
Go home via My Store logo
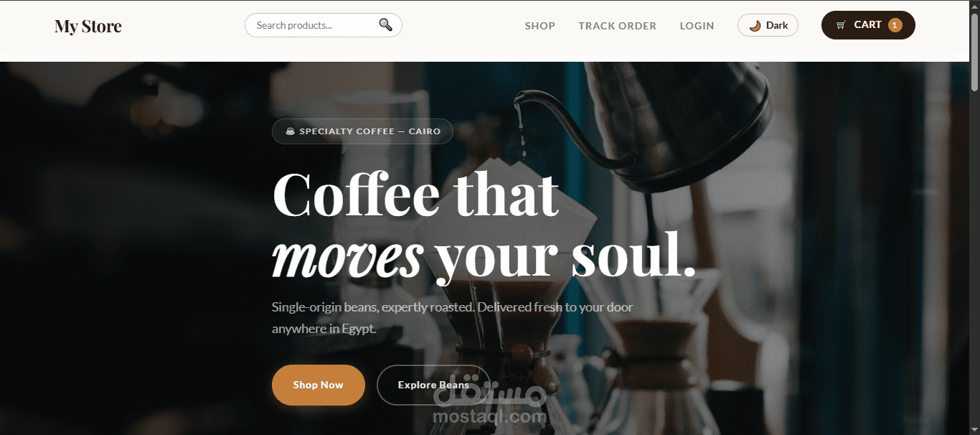(88, 27)
